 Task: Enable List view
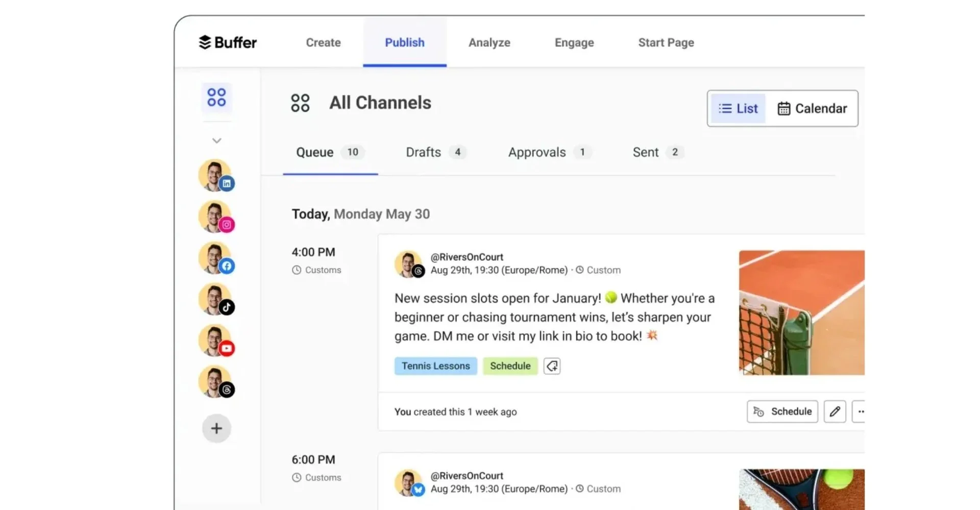[738, 108]
